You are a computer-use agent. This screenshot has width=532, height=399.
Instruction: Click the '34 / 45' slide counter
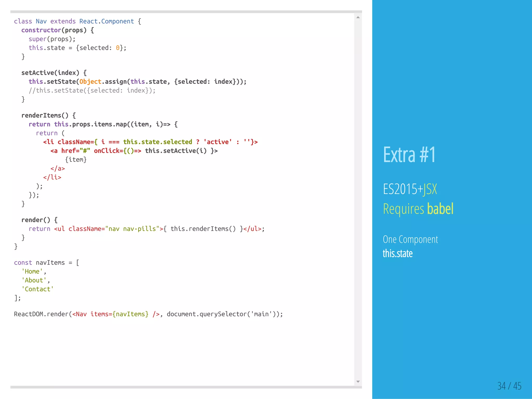(x=509, y=386)
